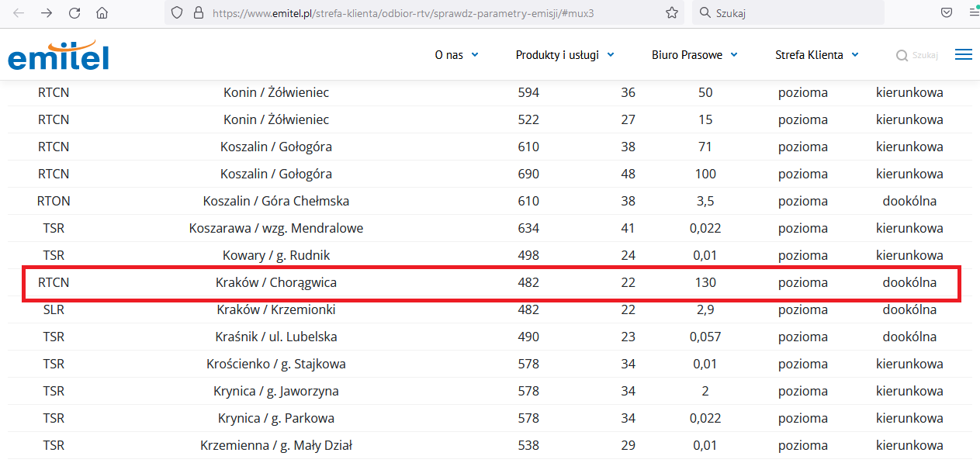The height and width of the screenshot is (463, 980).
Task: Click the frequency value 490
Action: pyautogui.click(x=528, y=337)
